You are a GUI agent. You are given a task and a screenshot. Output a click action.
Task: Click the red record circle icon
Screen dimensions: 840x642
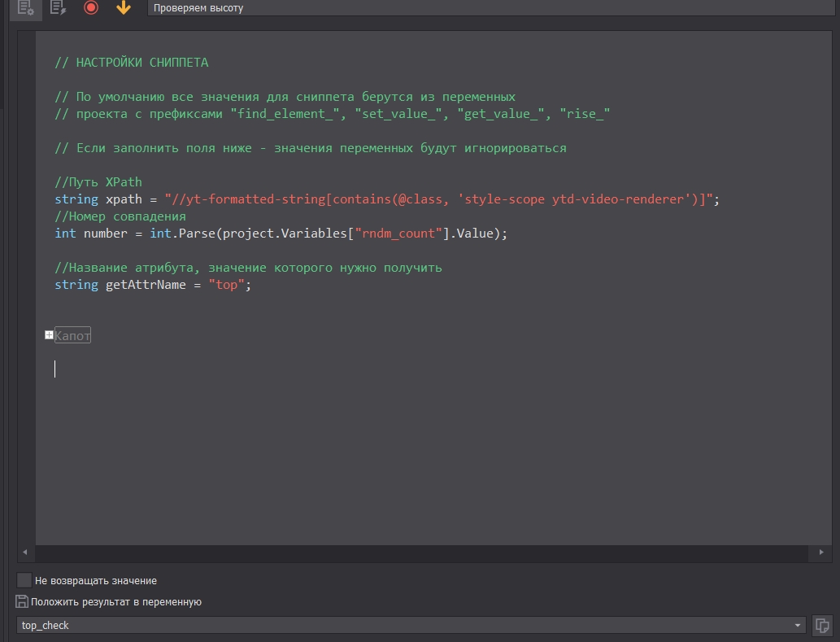[91, 7]
